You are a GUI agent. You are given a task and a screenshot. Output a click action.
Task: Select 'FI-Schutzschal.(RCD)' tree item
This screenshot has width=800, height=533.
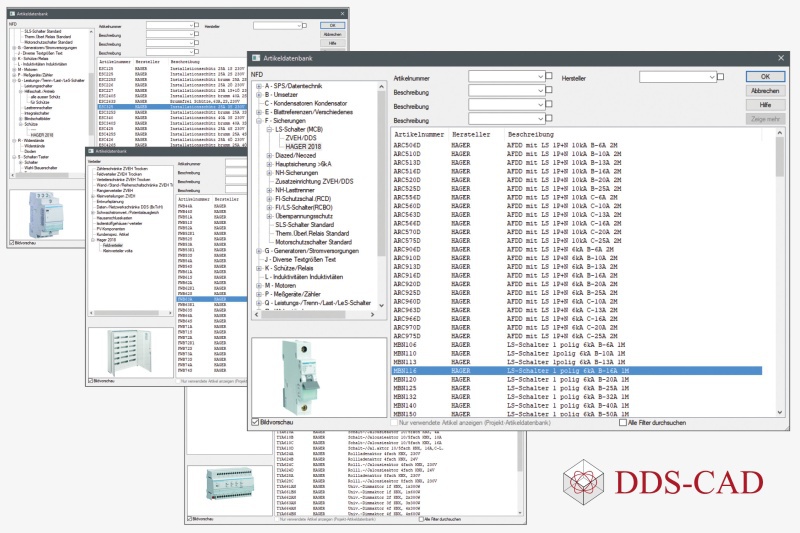[x=303, y=199]
